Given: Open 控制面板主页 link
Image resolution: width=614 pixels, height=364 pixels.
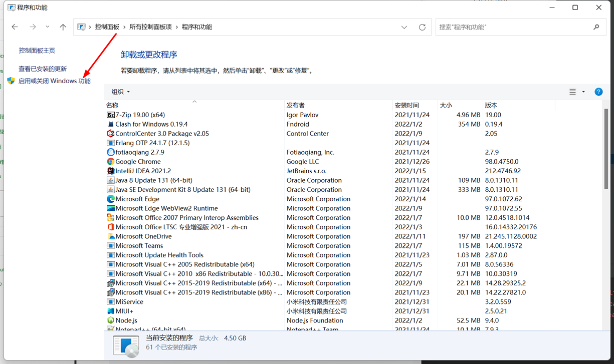Looking at the screenshot, I should click(x=37, y=51).
